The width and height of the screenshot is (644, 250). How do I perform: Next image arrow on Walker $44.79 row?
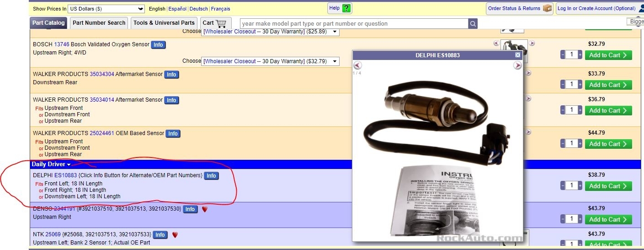tap(528, 132)
